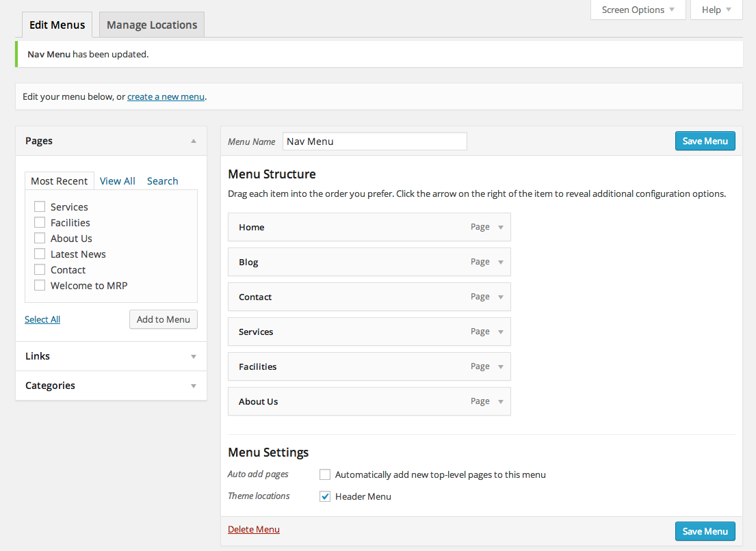The width and height of the screenshot is (756, 551).
Task: Click the Add to Menu button
Action: coord(164,319)
